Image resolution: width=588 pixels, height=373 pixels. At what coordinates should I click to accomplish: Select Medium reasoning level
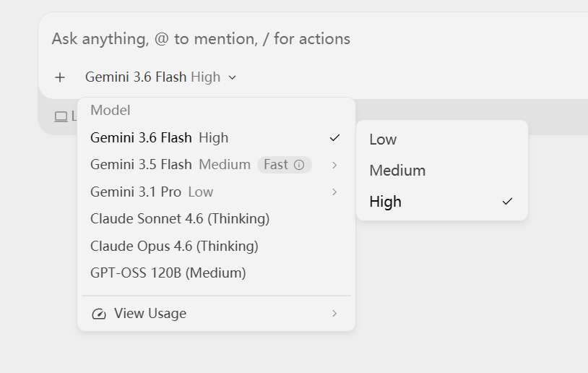(442, 171)
